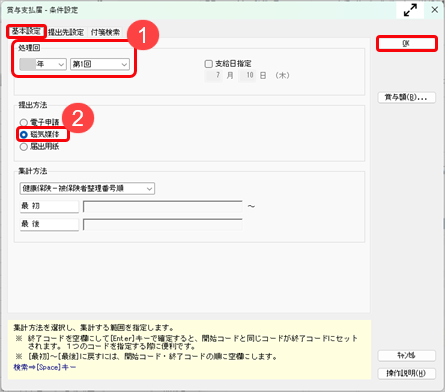Click the day field showing 10
This screenshot has height=392, width=445.
(x=247, y=75)
